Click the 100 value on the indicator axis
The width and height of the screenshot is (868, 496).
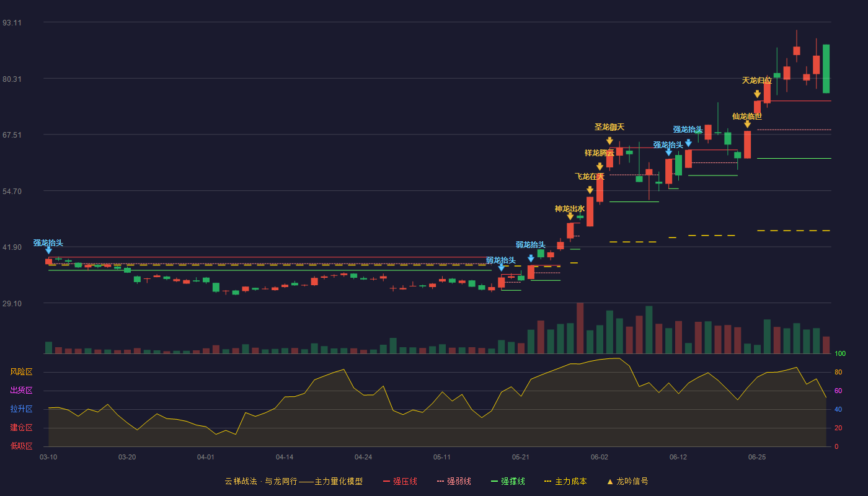[x=840, y=354]
